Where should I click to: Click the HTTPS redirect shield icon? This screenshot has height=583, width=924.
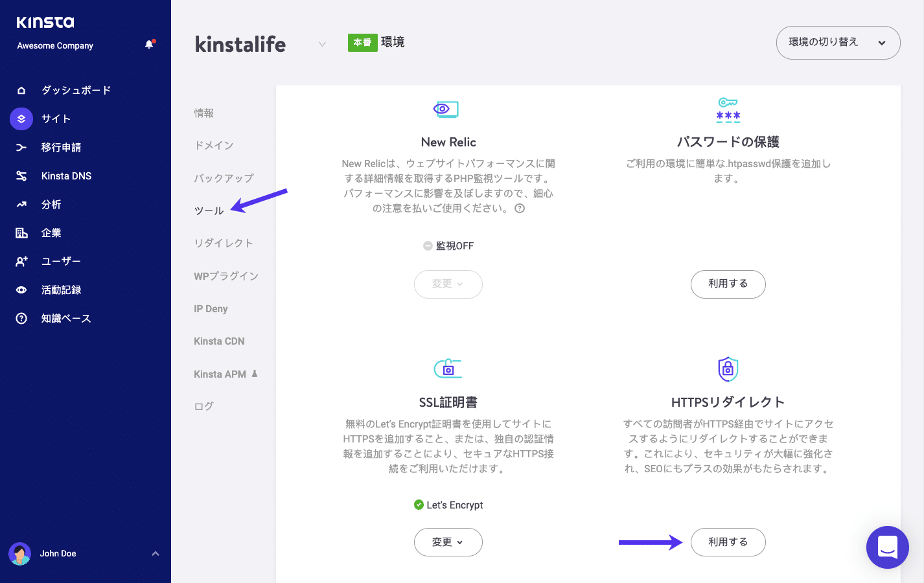click(728, 368)
